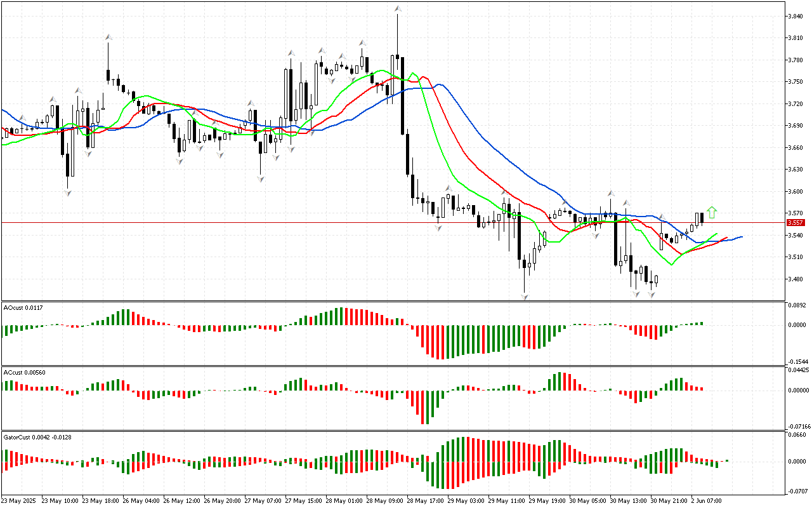Click the fractal arrow above the highest candle wick
812x508 pixels.
click(x=398, y=8)
